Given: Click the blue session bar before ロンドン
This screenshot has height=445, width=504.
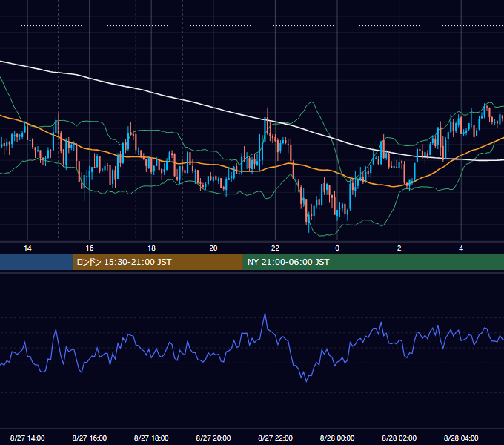Looking at the screenshot, I should [36, 262].
